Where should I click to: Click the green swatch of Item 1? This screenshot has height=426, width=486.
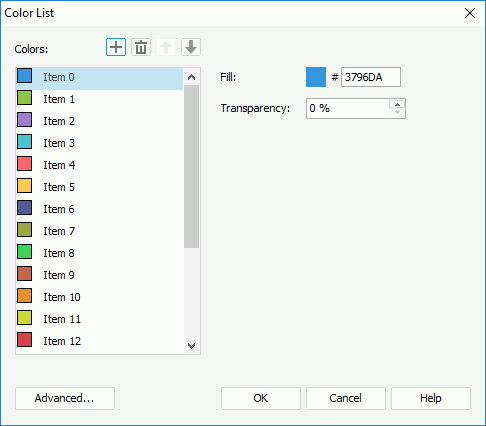click(25, 98)
